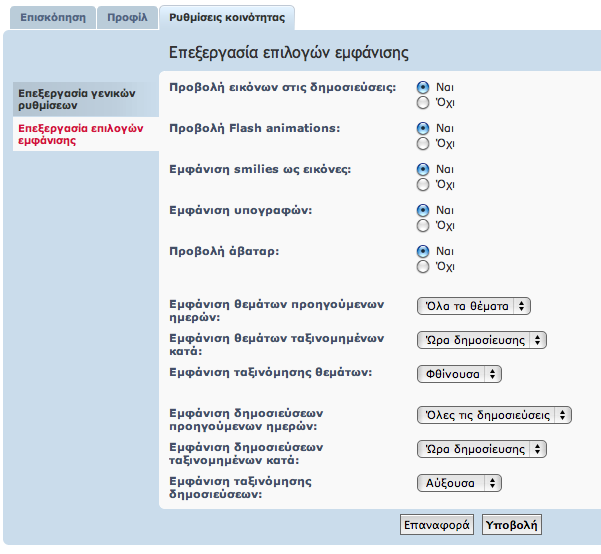
Task: Open topic sort-by 'Ώρα δημοσίευσης' dropdown
Action: [481, 340]
